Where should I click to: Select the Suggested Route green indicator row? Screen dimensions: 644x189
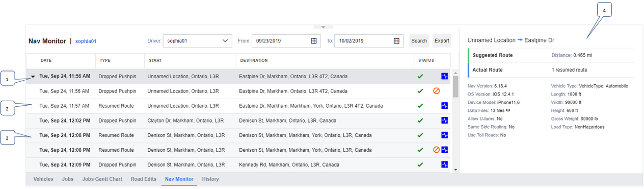551,55
